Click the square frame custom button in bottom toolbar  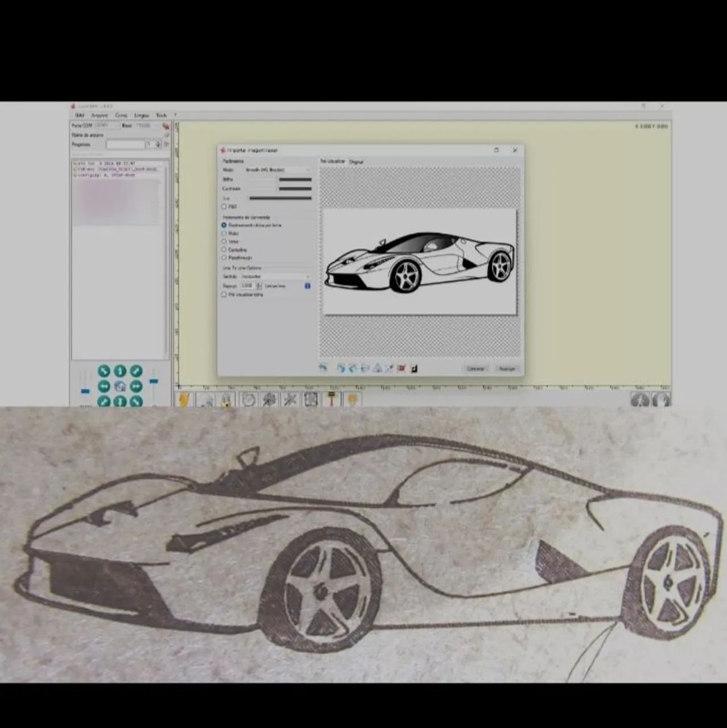pos(311,399)
